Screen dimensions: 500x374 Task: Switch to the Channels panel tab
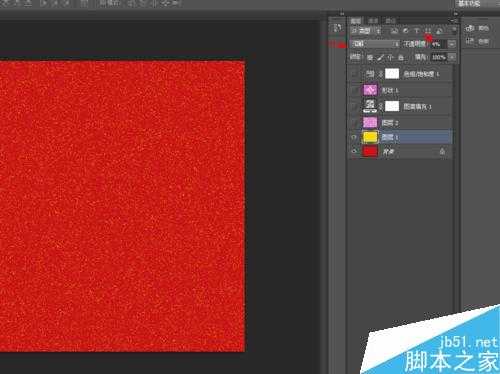(373, 21)
